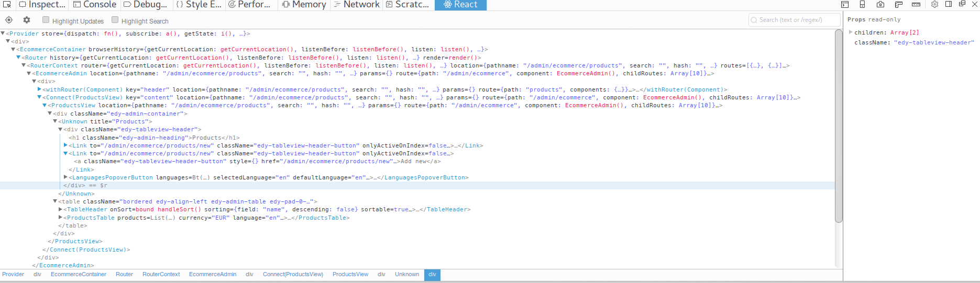Open the Style Editor tab
The image size is (980, 283).
coord(199,5)
